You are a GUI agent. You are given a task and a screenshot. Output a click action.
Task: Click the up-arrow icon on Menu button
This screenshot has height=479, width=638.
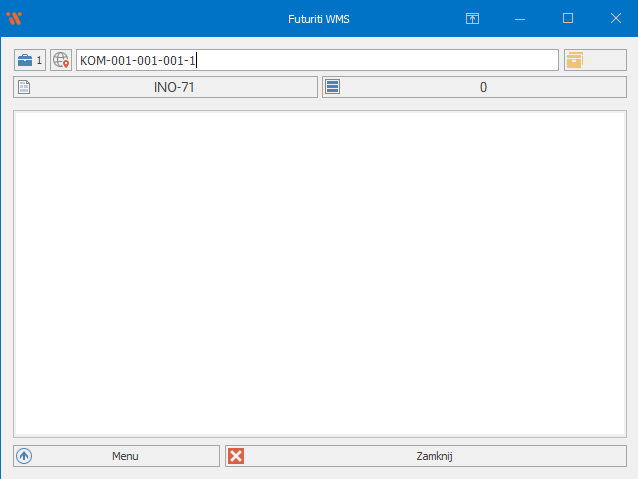click(x=25, y=456)
